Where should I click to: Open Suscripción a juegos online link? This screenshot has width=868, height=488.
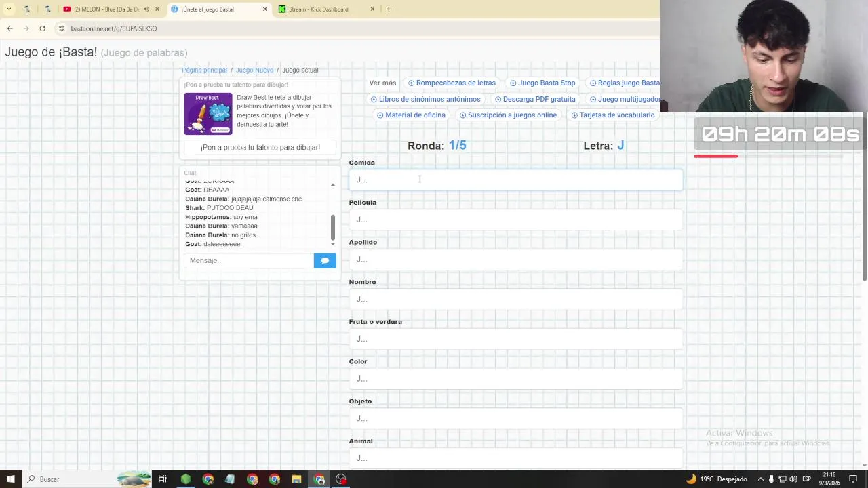click(508, 115)
